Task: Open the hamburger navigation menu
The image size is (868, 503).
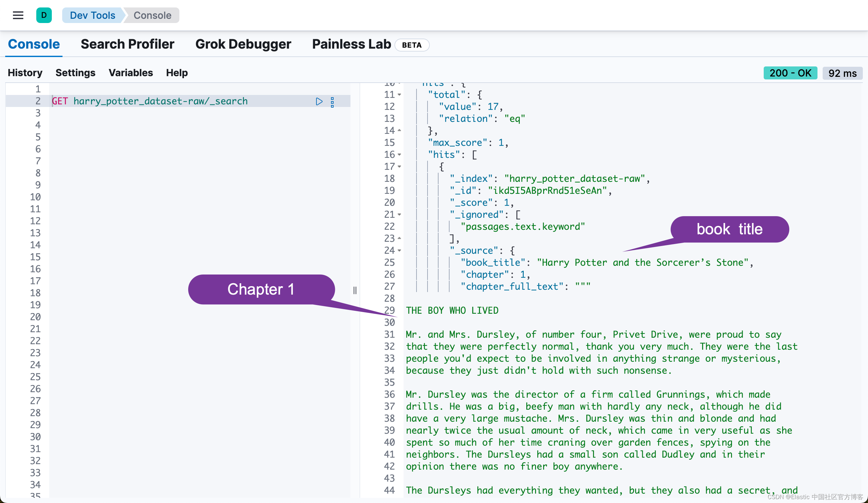Action: point(18,15)
